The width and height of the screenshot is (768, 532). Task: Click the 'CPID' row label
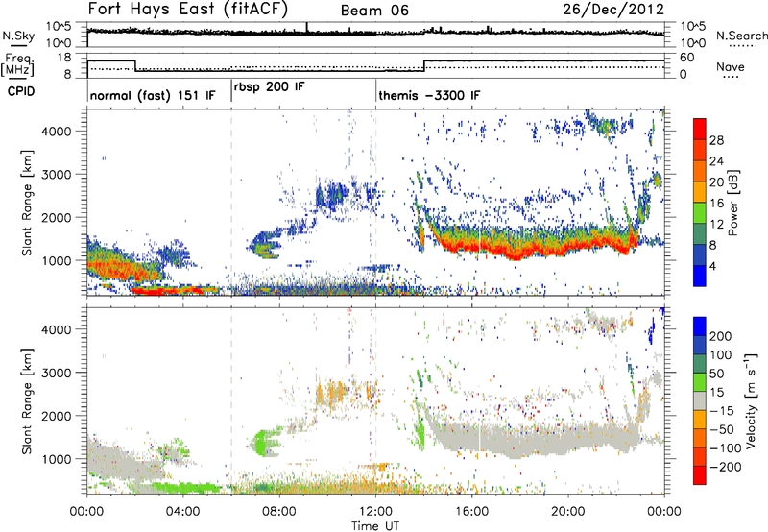click(21, 91)
